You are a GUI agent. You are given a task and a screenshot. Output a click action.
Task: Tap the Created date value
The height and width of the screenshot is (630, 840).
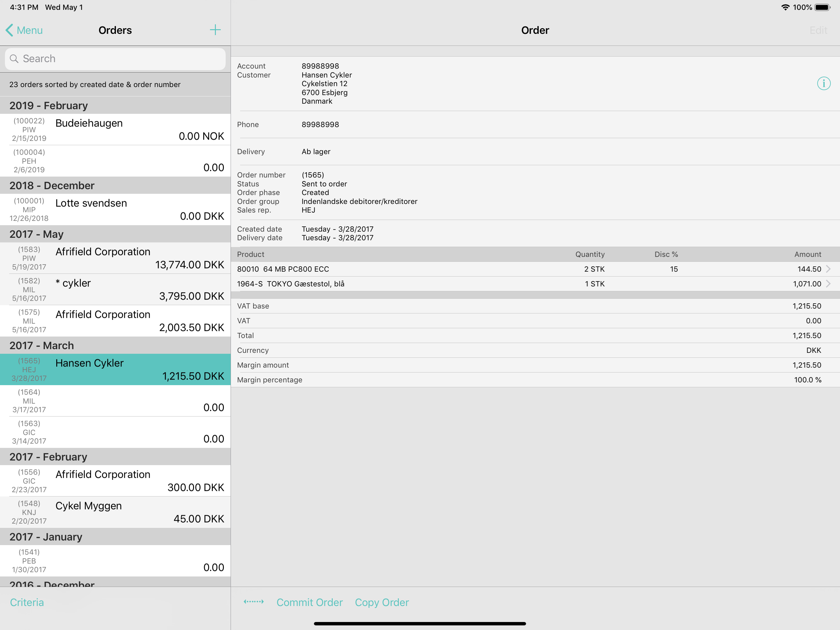point(338,229)
